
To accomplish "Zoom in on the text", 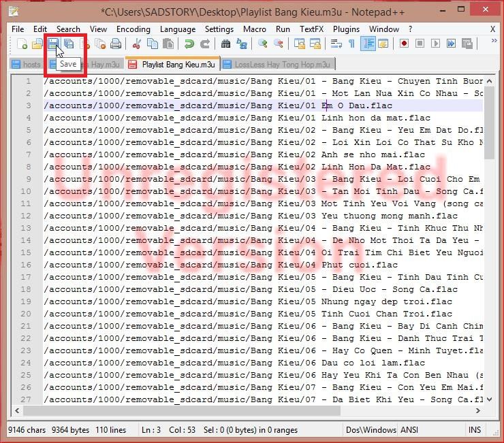I will pyautogui.click(x=263, y=44).
